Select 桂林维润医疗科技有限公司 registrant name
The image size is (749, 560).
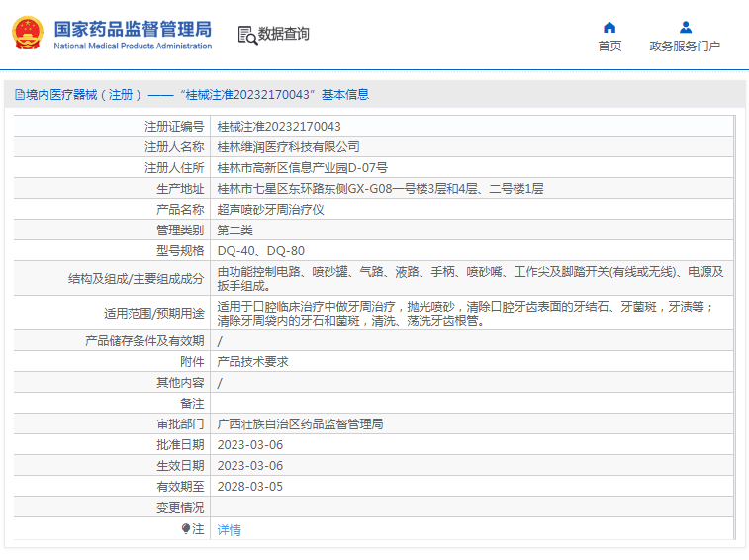click(288, 147)
